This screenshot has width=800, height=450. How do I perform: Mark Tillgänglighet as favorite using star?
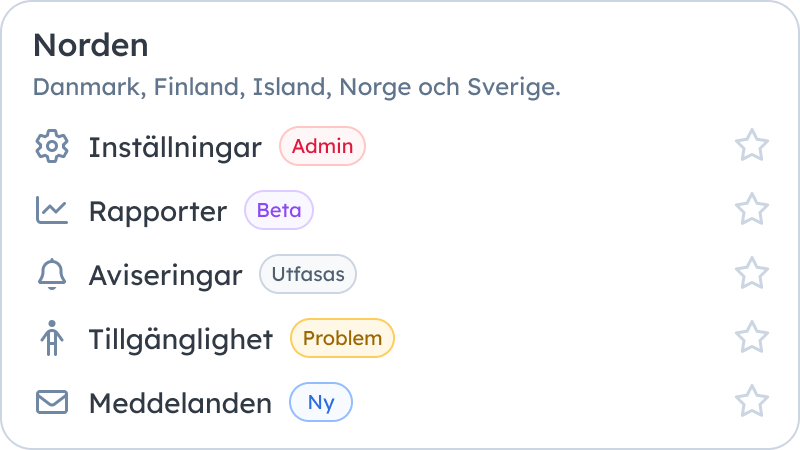[x=752, y=338]
